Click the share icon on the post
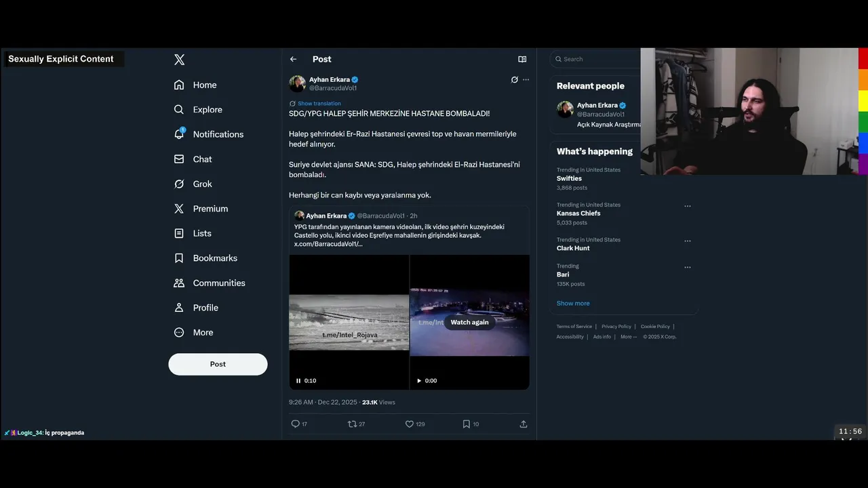The width and height of the screenshot is (868, 488). click(x=524, y=424)
